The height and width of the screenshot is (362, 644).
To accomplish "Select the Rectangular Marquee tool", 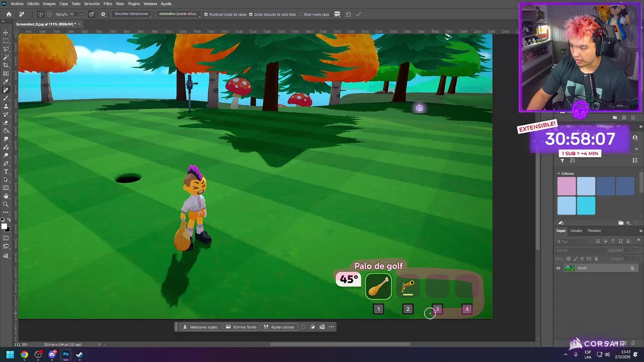I will (6, 41).
